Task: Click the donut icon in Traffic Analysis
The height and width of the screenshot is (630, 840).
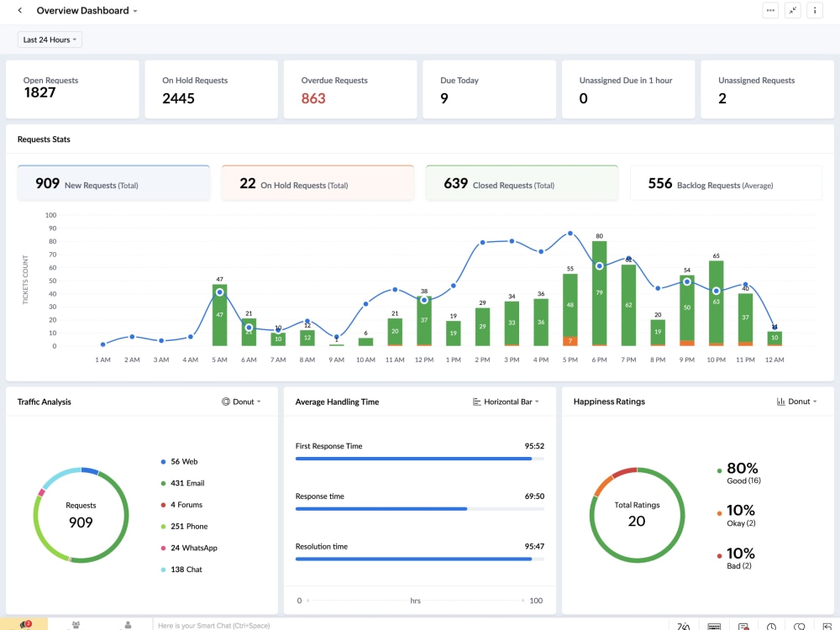Action: pyautogui.click(x=225, y=402)
